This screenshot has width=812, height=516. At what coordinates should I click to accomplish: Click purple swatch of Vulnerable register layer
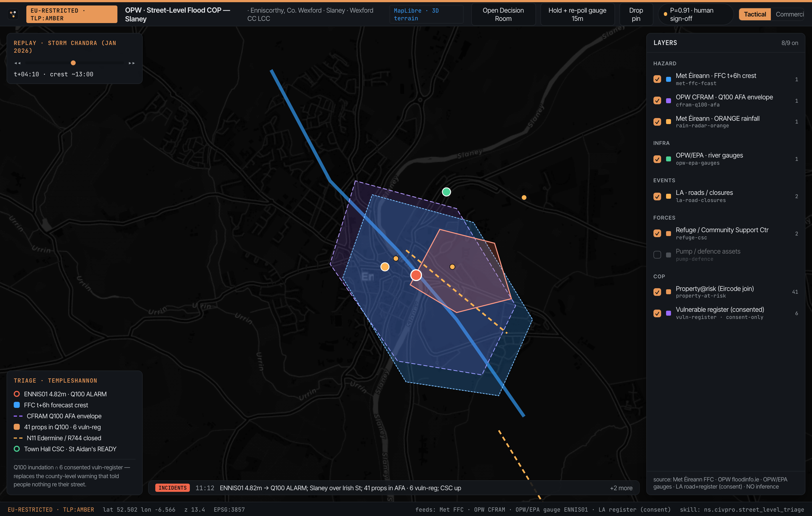[x=668, y=313]
